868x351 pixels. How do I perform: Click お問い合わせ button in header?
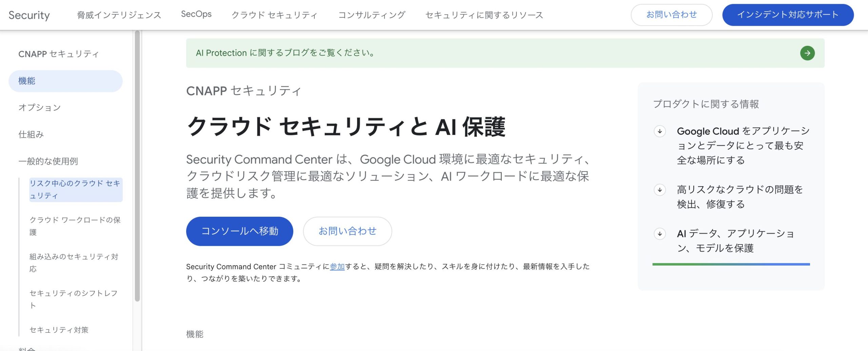[671, 15]
